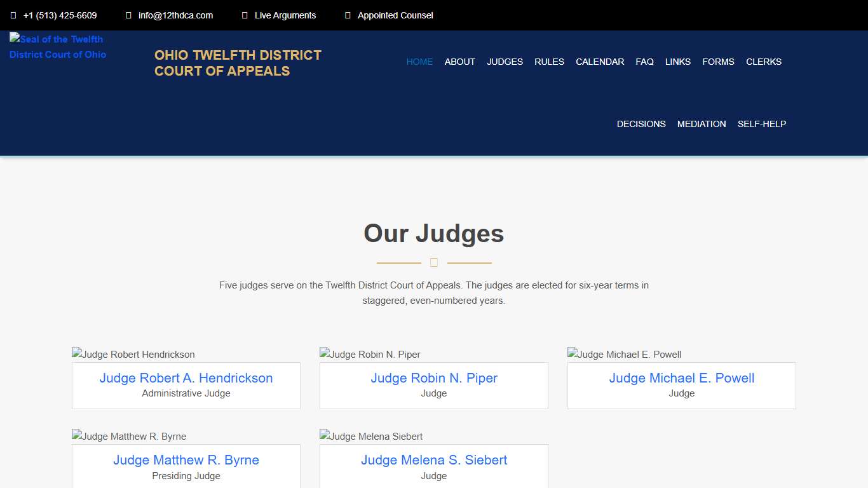This screenshot has width=868, height=488.
Task: Open the Judge Robert Hendrickson photo placeholder
Action: pos(133,354)
